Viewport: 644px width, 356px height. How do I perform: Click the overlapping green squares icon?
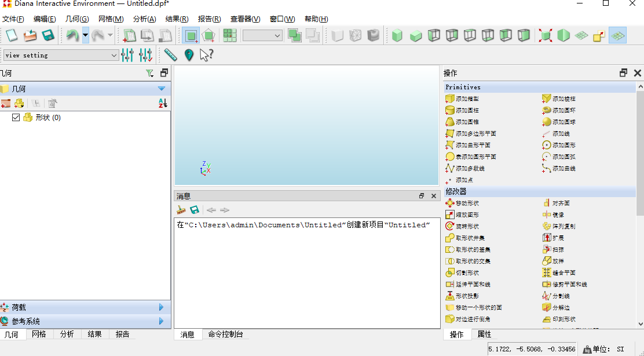tap(294, 36)
